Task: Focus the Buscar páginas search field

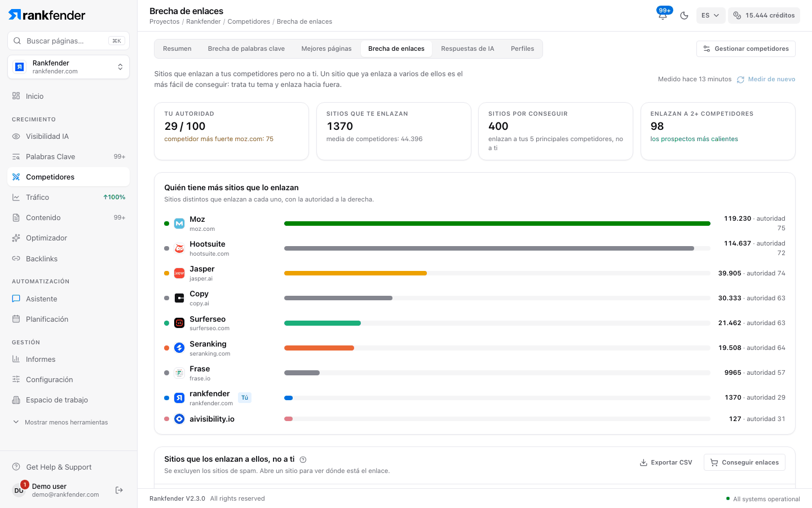Action: 68,41
